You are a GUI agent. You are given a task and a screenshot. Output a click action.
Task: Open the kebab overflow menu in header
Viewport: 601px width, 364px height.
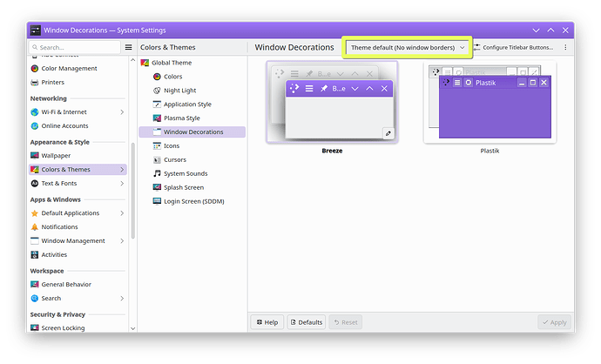click(565, 47)
